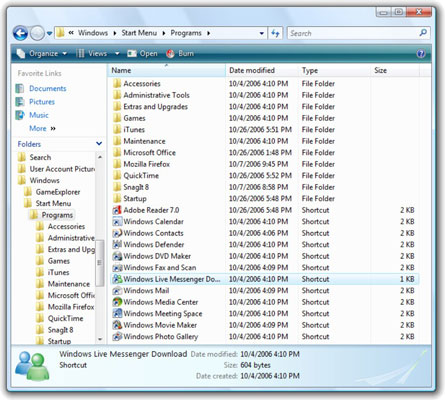
Task: Select QuickTime in the folder tree
Action: point(65,318)
